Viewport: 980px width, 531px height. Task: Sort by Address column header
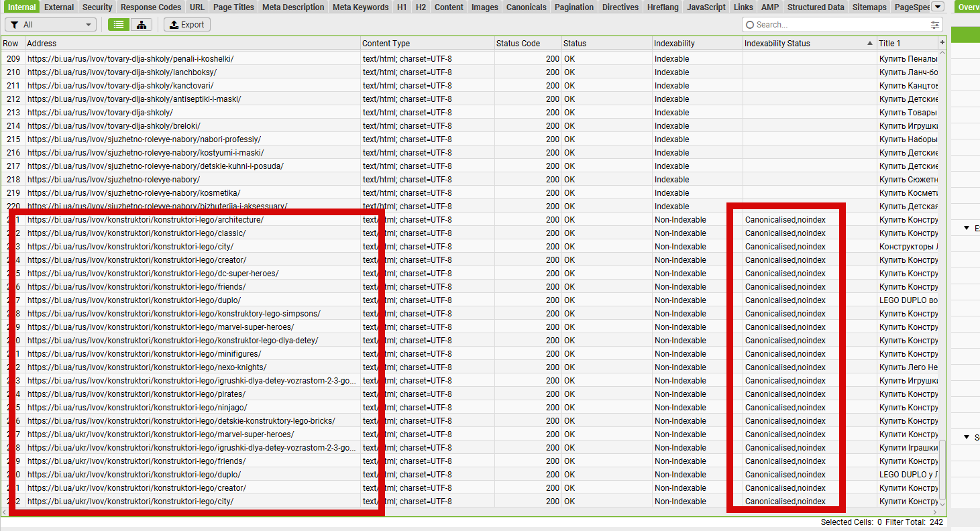click(193, 43)
